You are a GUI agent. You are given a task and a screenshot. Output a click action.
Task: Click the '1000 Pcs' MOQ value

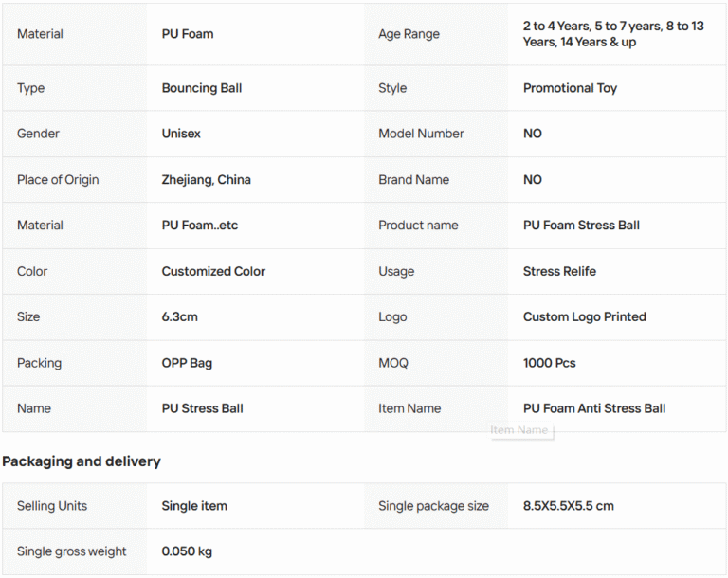click(549, 363)
